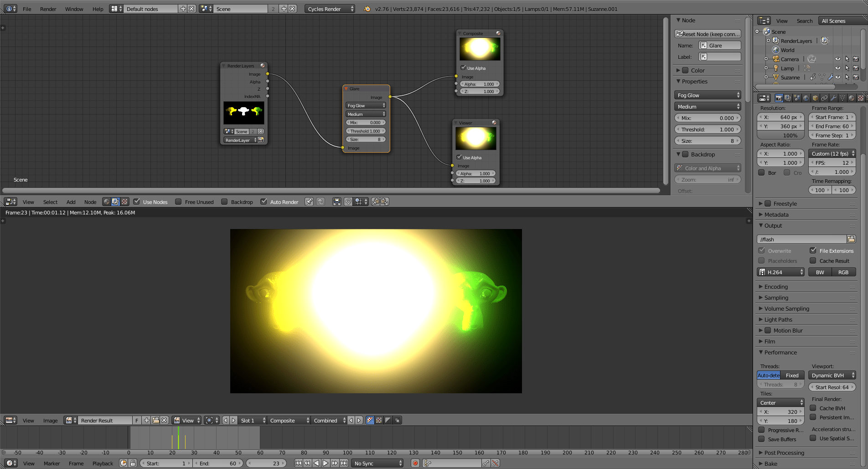Open the World properties tab
This screenshot has width=868, height=469.
(806, 98)
